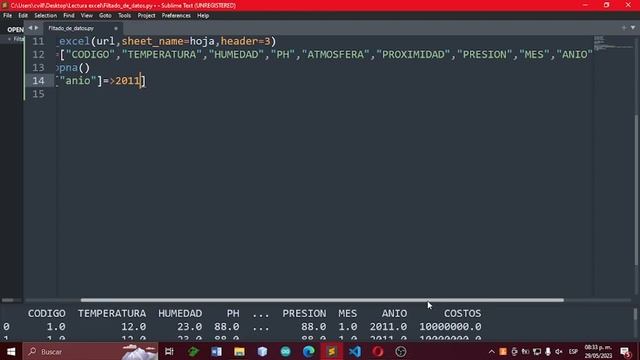Click the microphone tray icon
640x360 pixels.
tap(548, 351)
